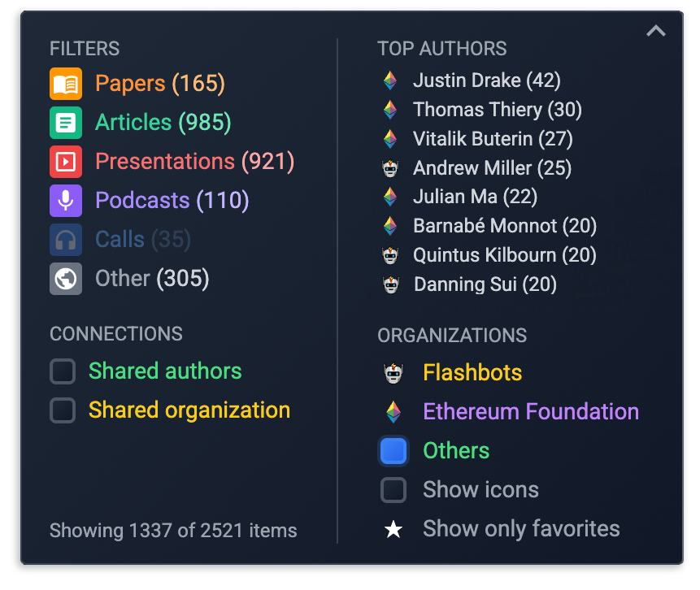Click the Flashbots robot organization icon

(393, 373)
